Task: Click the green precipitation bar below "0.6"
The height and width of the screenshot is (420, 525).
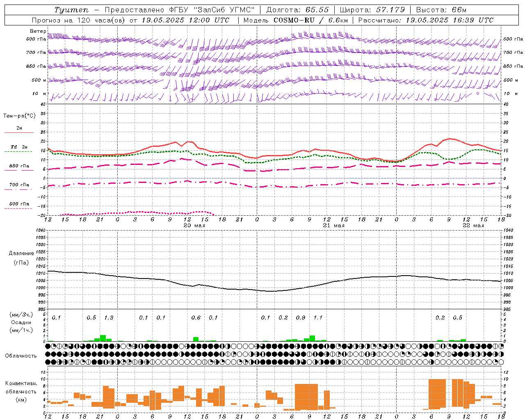Action: pos(196,339)
